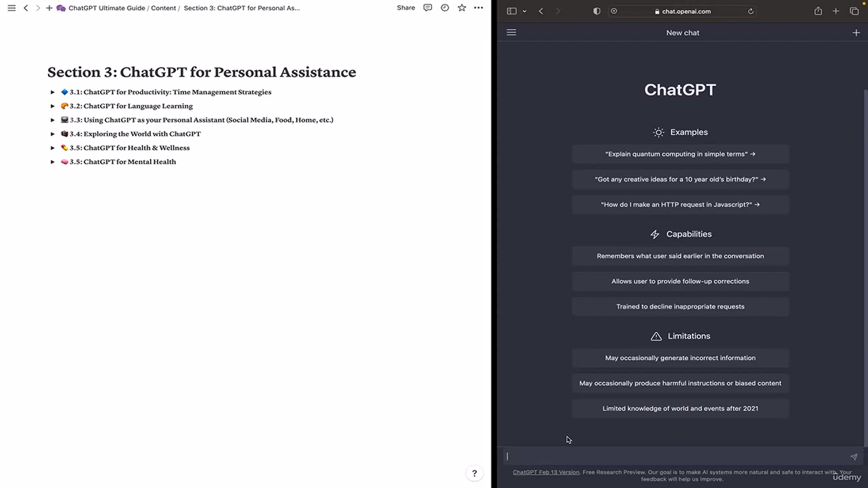Expand 3.5 Health & Wellness toggle
868x488 pixels.
[52, 148]
